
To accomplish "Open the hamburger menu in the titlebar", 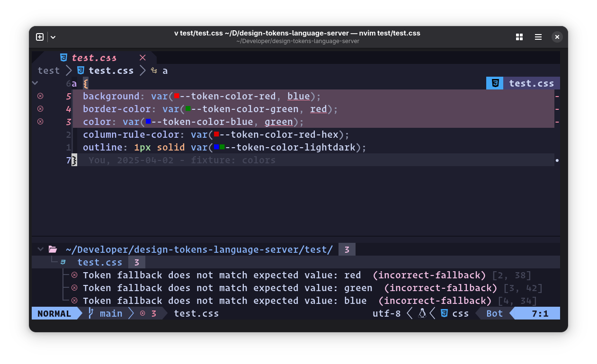I will click(538, 37).
